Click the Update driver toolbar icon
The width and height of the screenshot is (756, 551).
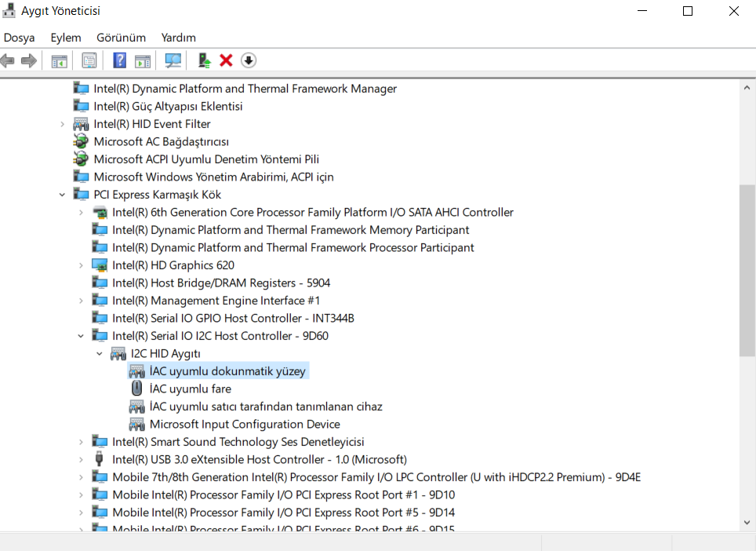coord(205,60)
